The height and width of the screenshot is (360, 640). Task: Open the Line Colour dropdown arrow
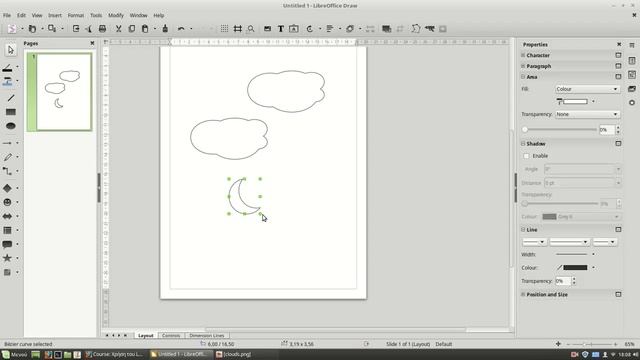593,268
